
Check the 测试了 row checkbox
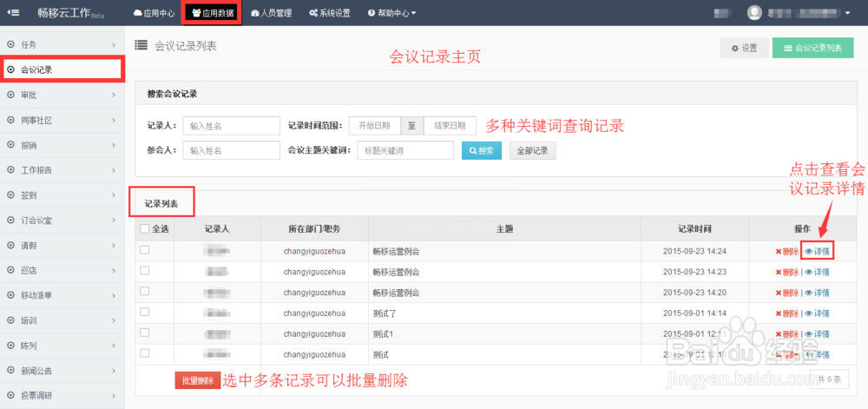click(x=144, y=312)
